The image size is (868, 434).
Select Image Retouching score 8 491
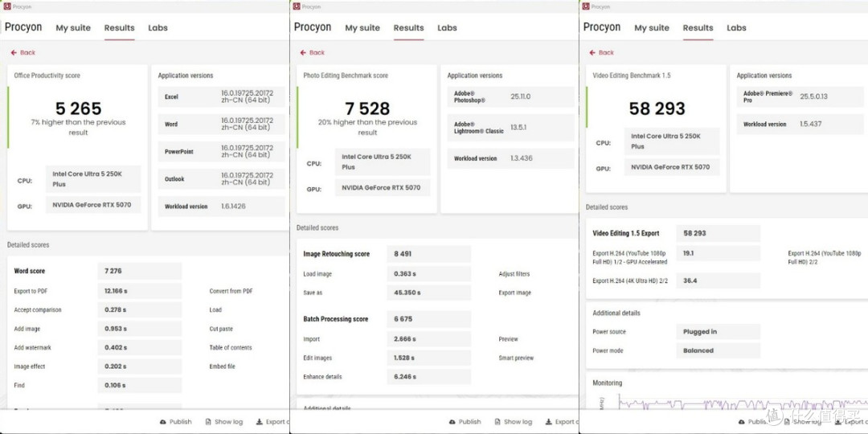click(429, 254)
